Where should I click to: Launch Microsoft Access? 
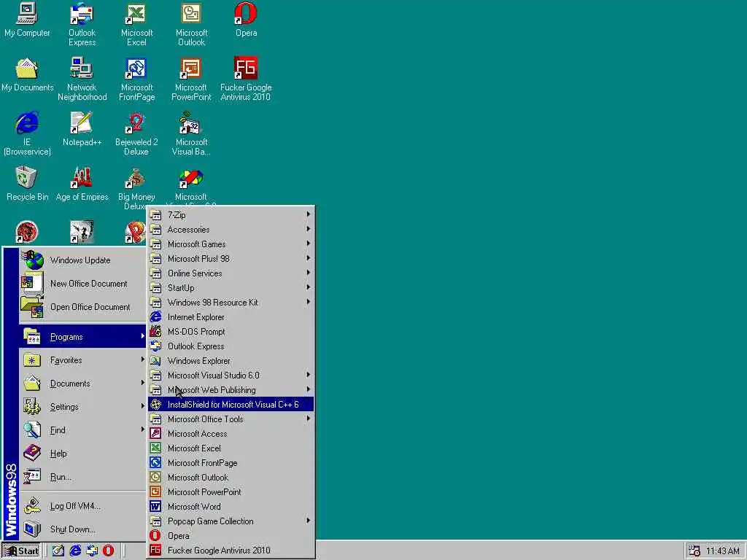click(x=231, y=433)
